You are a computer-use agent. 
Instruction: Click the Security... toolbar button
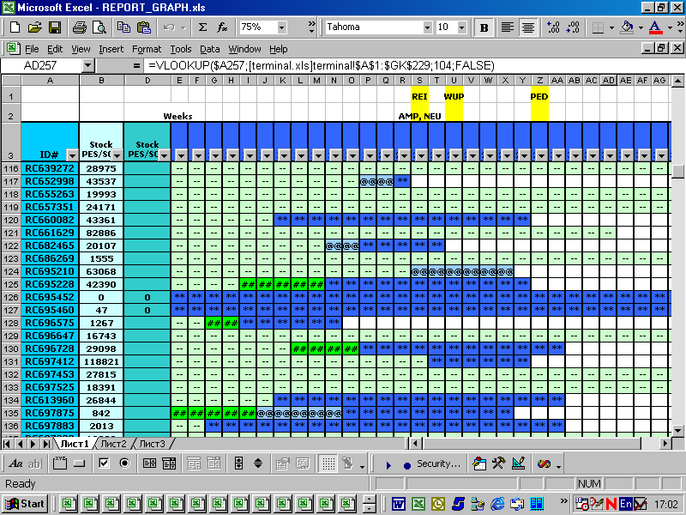coord(438,464)
